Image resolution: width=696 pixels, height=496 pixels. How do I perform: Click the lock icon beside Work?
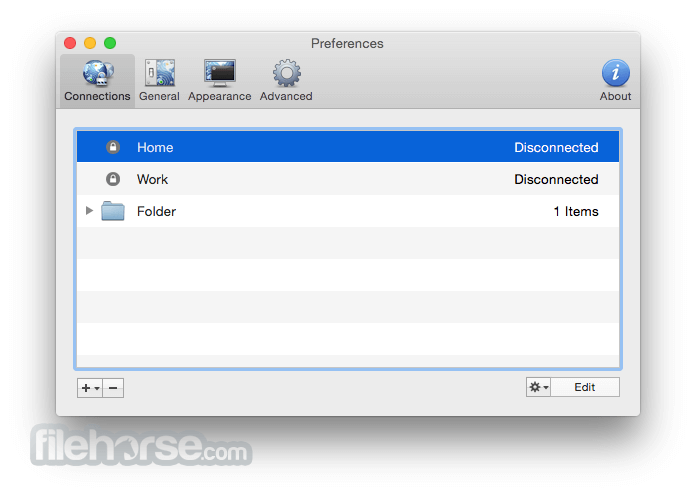click(113, 179)
